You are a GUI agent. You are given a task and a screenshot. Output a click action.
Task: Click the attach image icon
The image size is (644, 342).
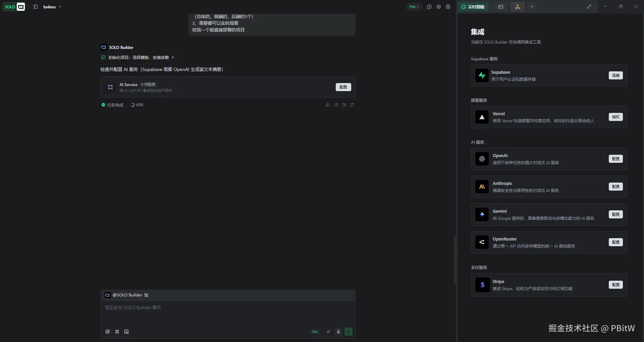(126, 332)
